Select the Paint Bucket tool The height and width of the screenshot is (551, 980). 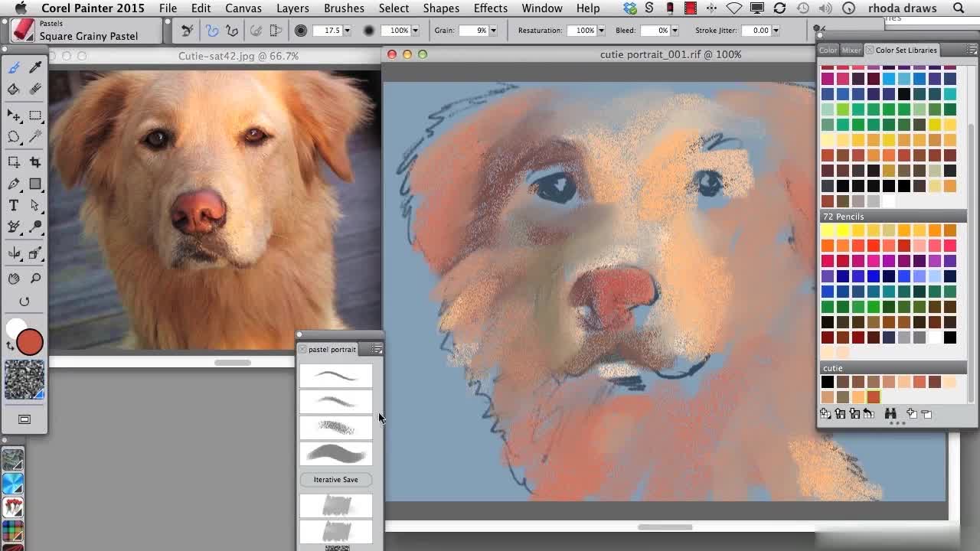pos(14,90)
